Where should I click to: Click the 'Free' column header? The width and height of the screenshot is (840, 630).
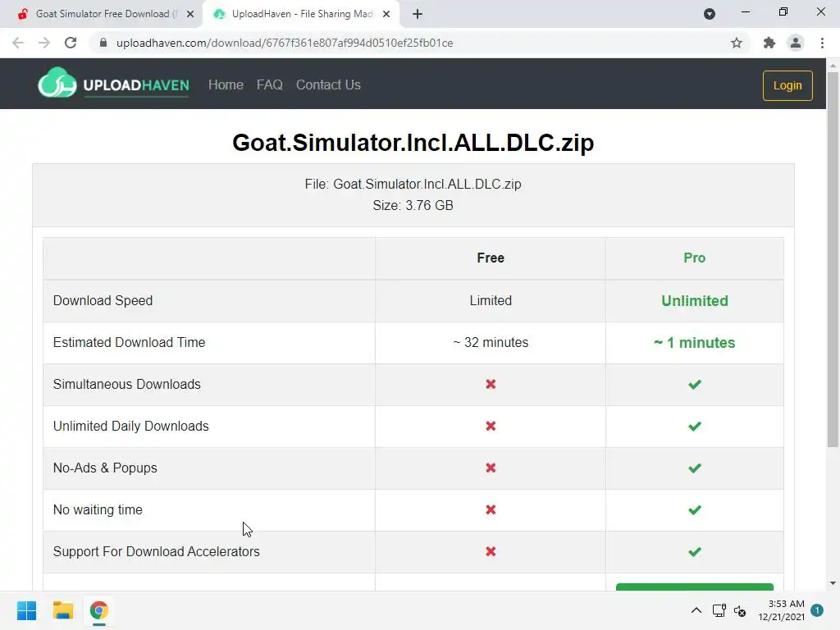pos(491,258)
